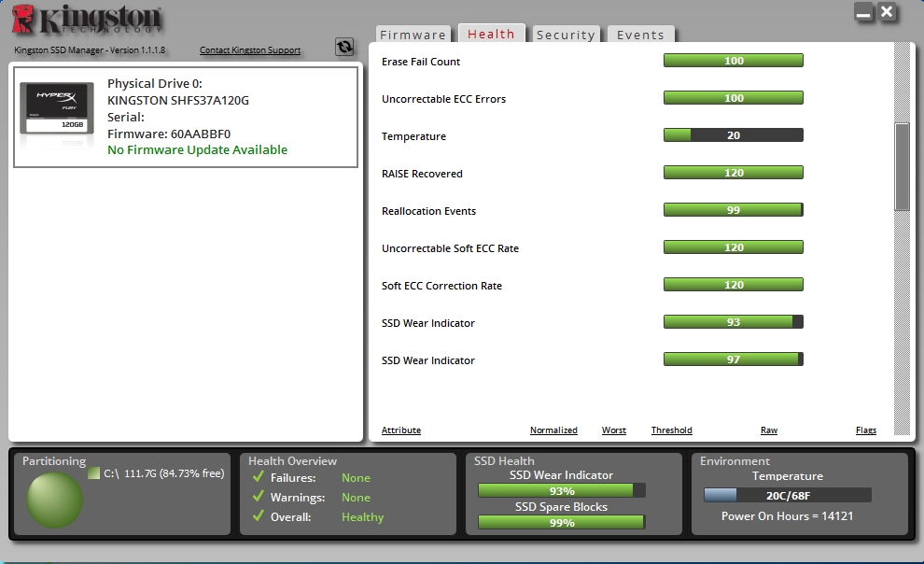Close the SSD Manager window
This screenshot has height=564, width=924.
pos(887,12)
